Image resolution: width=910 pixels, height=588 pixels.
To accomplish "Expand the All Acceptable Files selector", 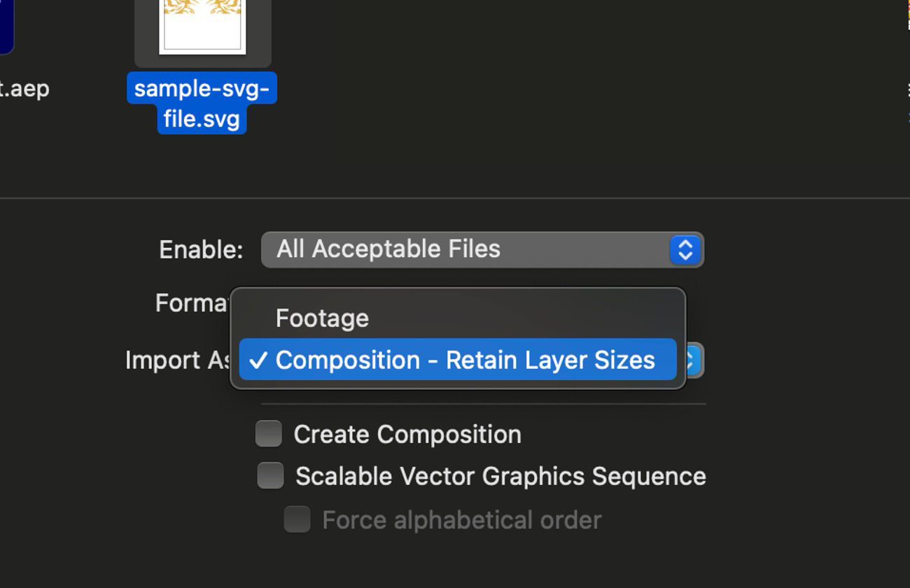I will [482, 249].
